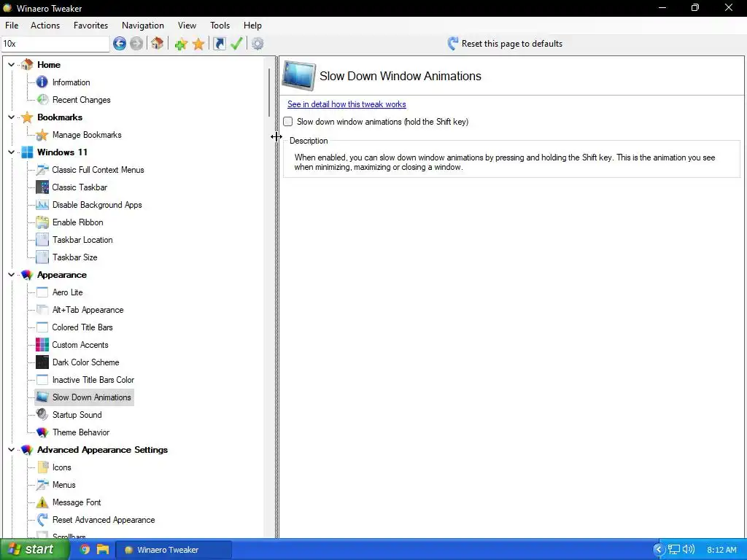The height and width of the screenshot is (560, 747).
Task: Select Colored Title Bars tree item
Action: tap(82, 327)
